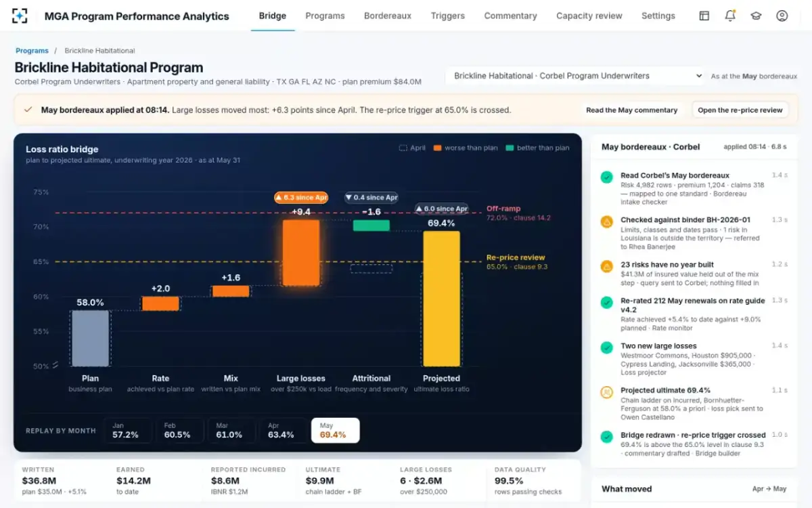The width and height of the screenshot is (812, 508).
Task: Click the 6.3 since Apr badge
Action: pos(301,197)
